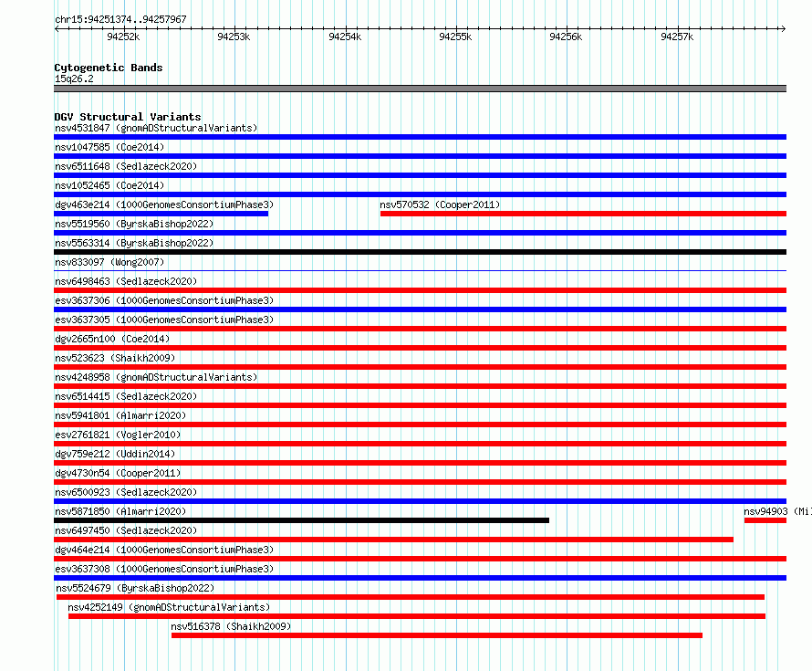Open variant esv3637305 label
Screen dimensions: 812x671
coord(164,320)
